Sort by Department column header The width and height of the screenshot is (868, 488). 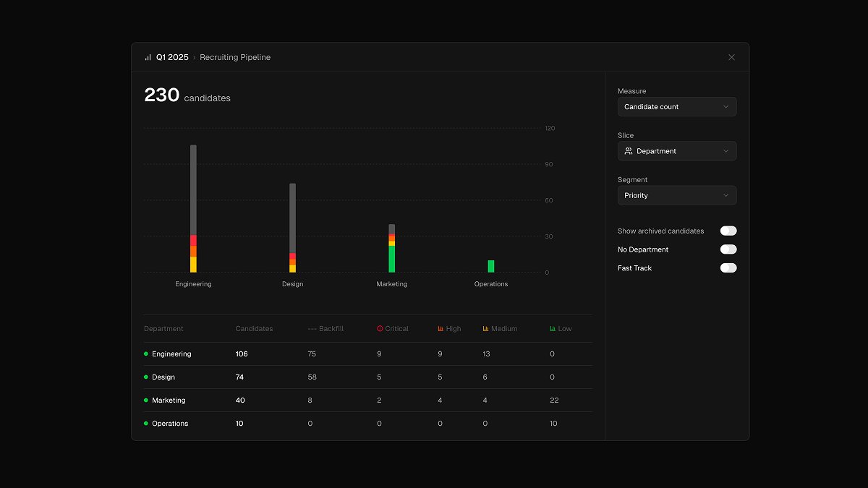163,328
